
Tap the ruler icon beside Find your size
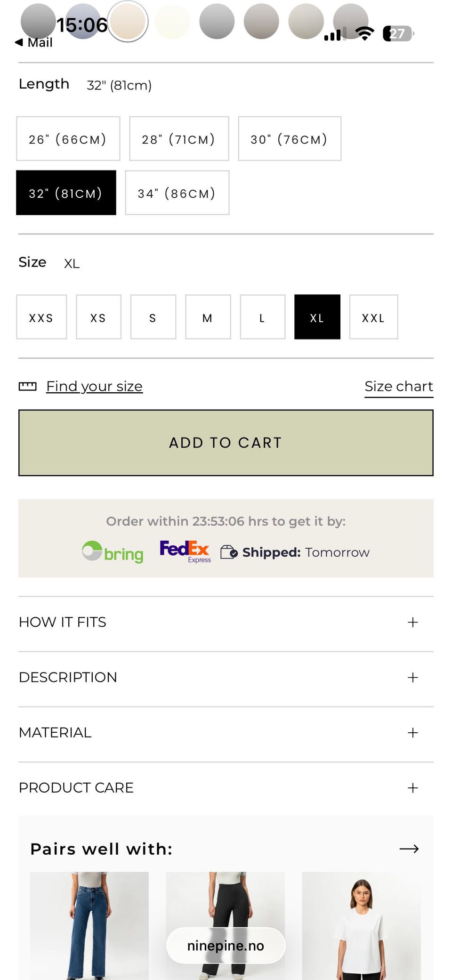pos(27,387)
